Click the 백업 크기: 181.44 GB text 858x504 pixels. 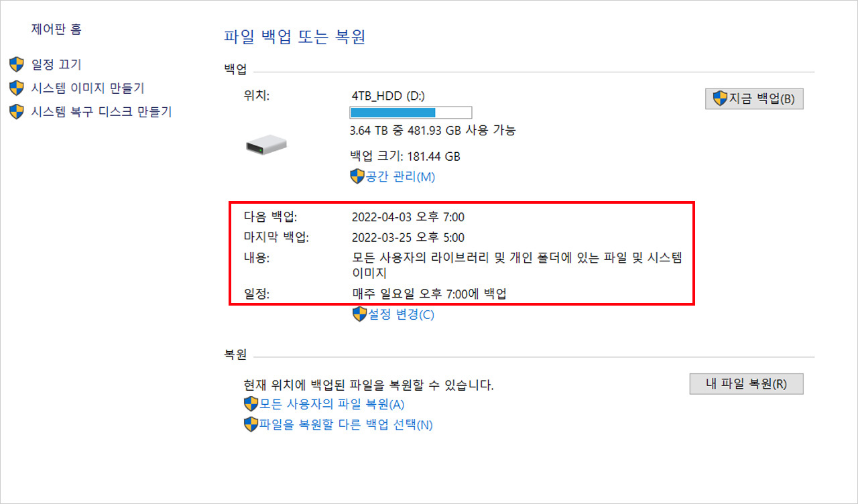click(405, 156)
